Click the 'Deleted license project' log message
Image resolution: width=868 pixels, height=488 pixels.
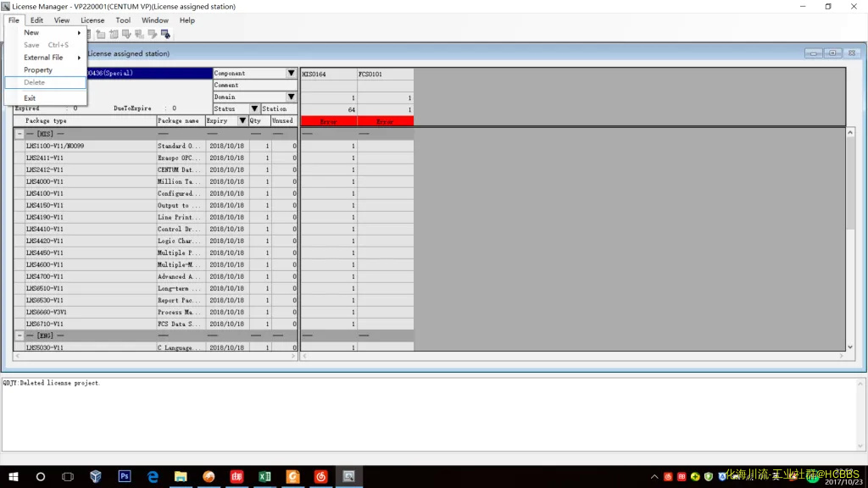pos(52,383)
